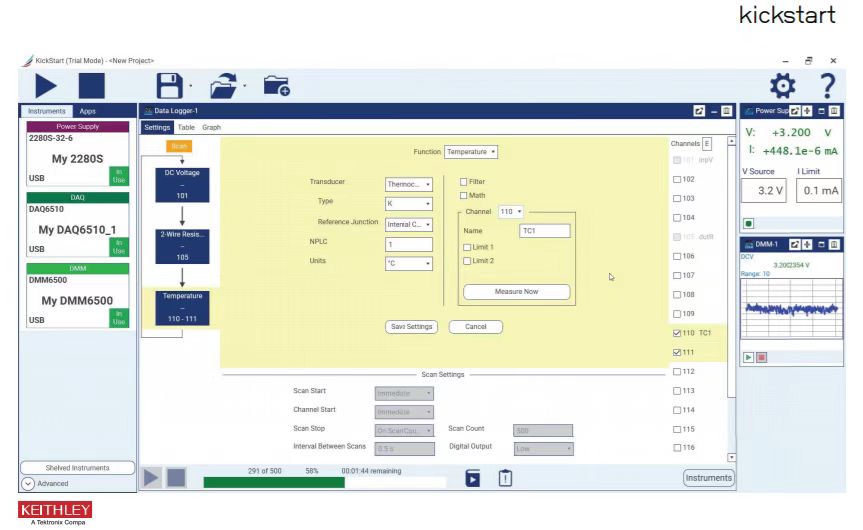Delete Data Logger-1 using its trash icon
This screenshot has height=530, width=863.
click(x=727, y=111)
